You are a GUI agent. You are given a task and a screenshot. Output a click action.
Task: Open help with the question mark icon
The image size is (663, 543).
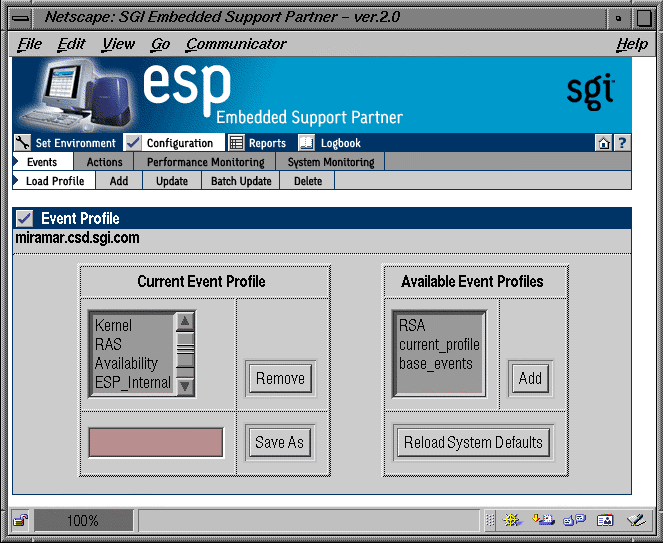(x=622, y=143)
